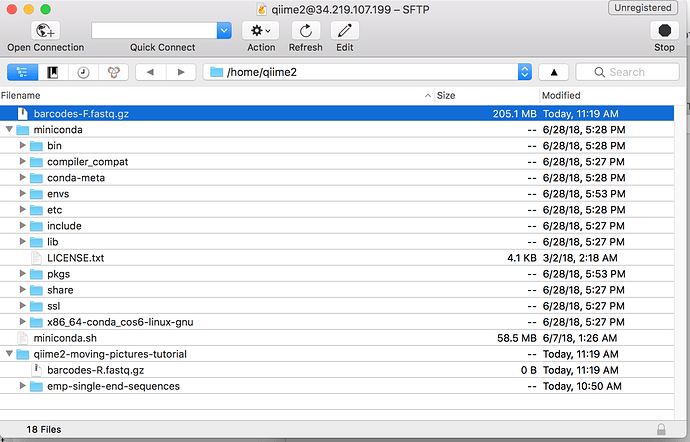Navigate back with the left arrow

[150, 72]
